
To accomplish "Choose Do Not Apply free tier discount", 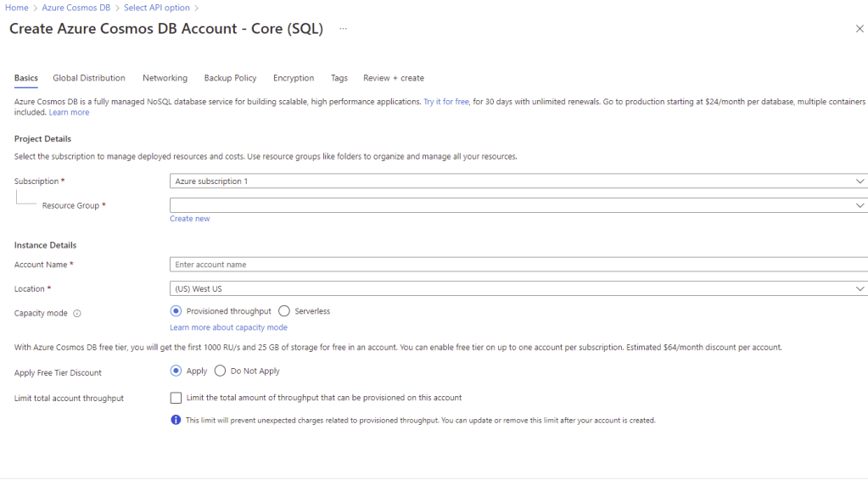I will (221, 371).
